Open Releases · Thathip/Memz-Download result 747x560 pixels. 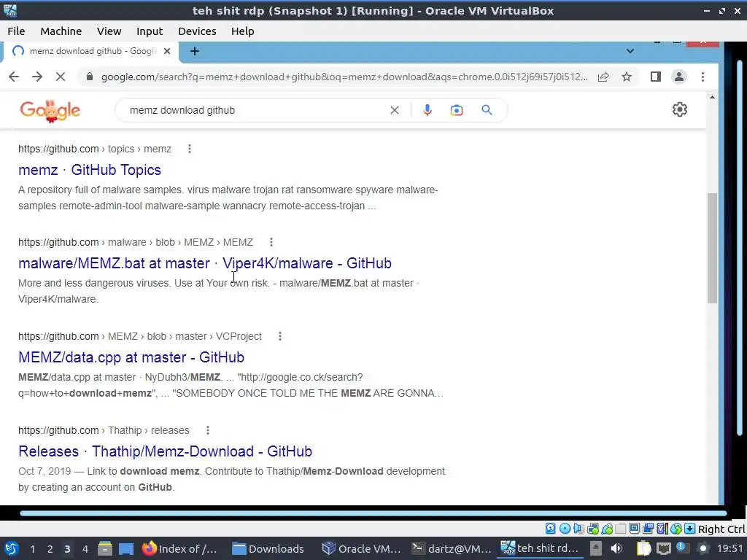(166, 451)
